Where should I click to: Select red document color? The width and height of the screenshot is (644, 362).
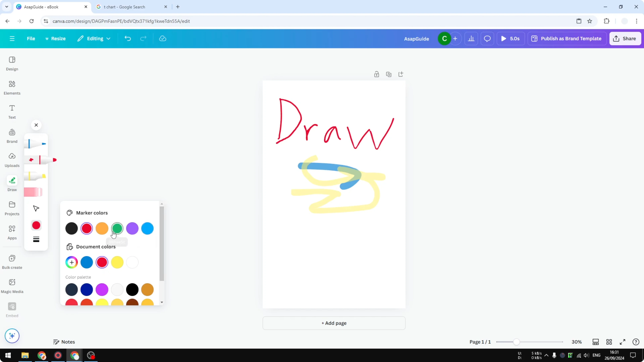102,262
